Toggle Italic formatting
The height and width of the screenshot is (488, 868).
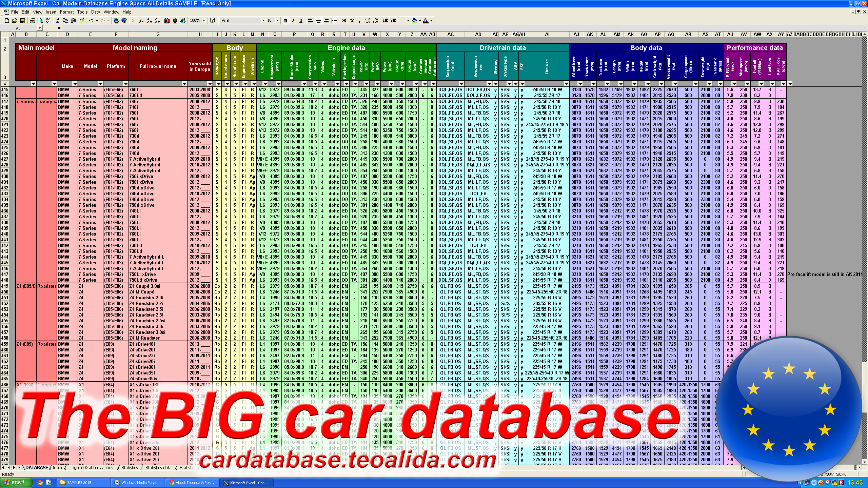coord(293,21)
